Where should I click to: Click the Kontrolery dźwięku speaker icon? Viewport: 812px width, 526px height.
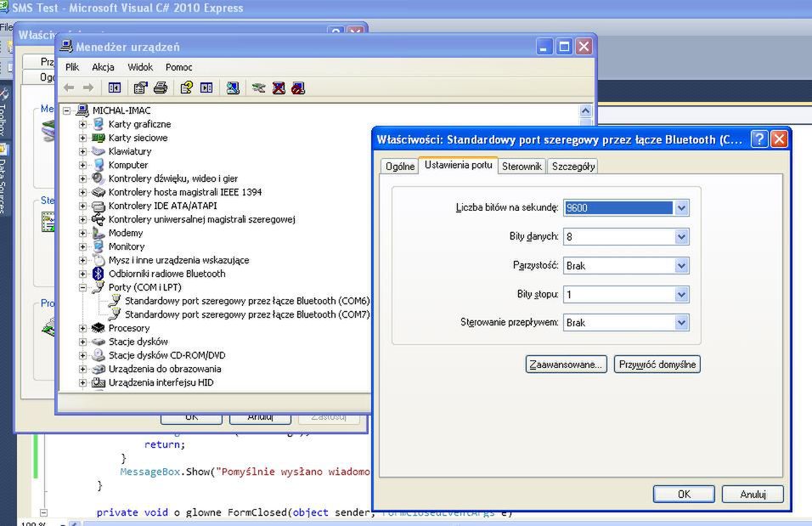99,178
